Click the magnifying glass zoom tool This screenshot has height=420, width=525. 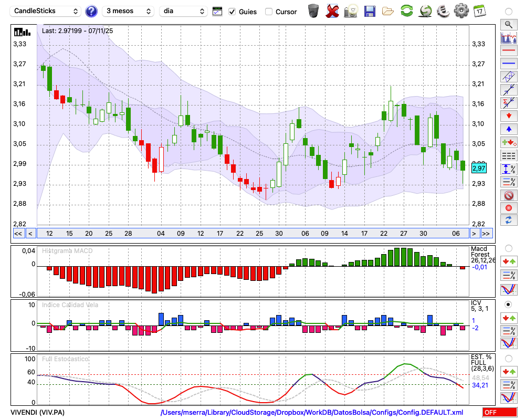[x=508, y=24]
